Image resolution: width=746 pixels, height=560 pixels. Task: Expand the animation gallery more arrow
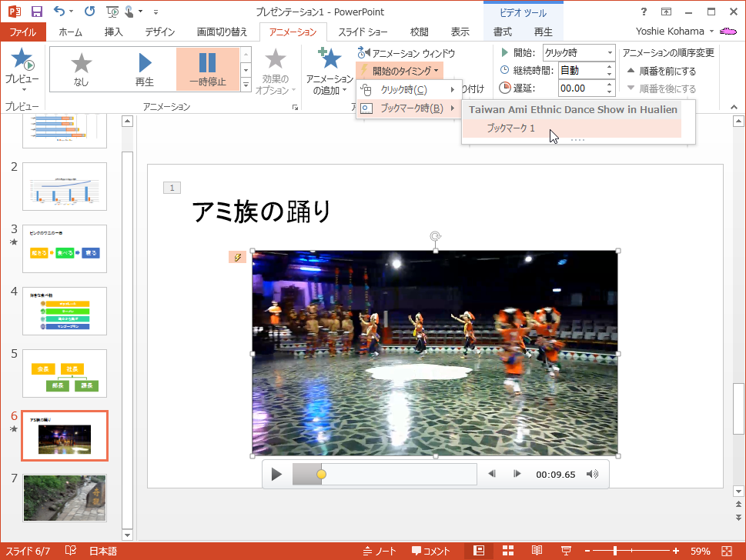(x=246, y=85)
